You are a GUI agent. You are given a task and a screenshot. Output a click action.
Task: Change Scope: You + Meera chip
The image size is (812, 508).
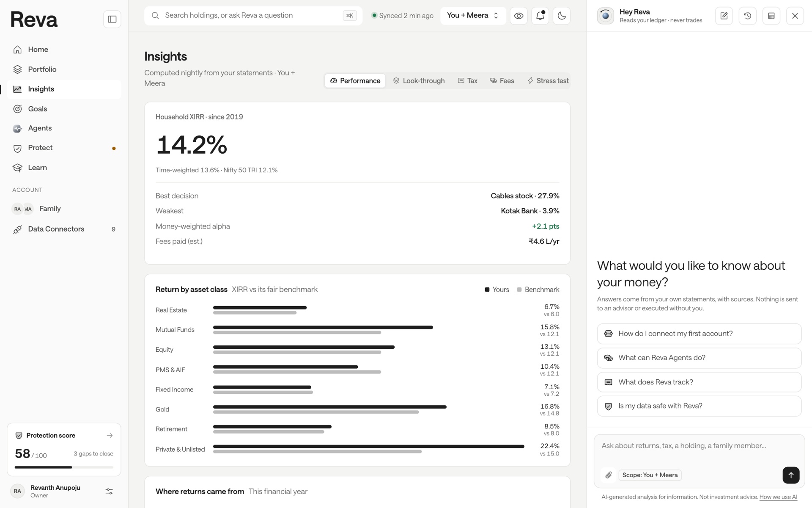[x=650, y=475]
